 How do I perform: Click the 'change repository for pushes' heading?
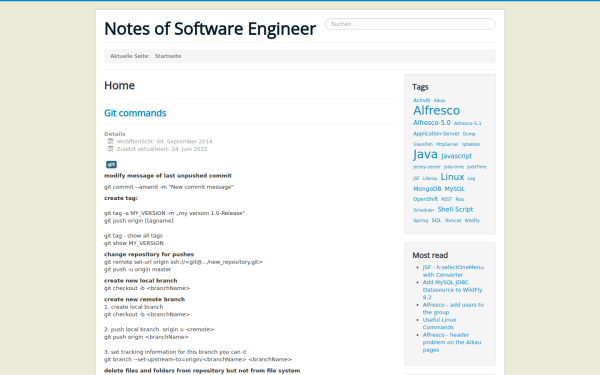[x=149, y=254]
